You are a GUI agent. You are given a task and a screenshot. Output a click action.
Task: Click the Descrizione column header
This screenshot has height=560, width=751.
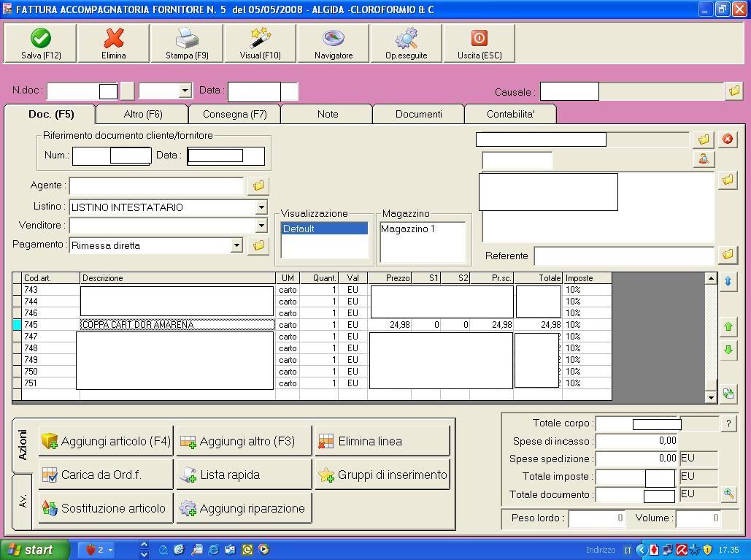pos(177,278)
